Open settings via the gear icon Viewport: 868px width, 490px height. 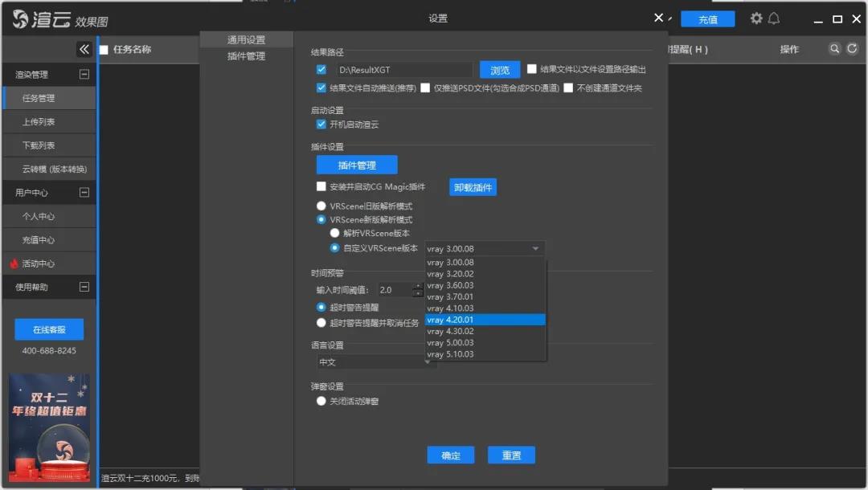point(756,18)
